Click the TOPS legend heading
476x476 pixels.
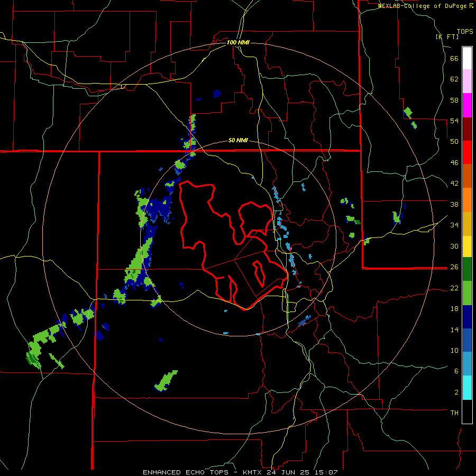(x=465, y=31)
